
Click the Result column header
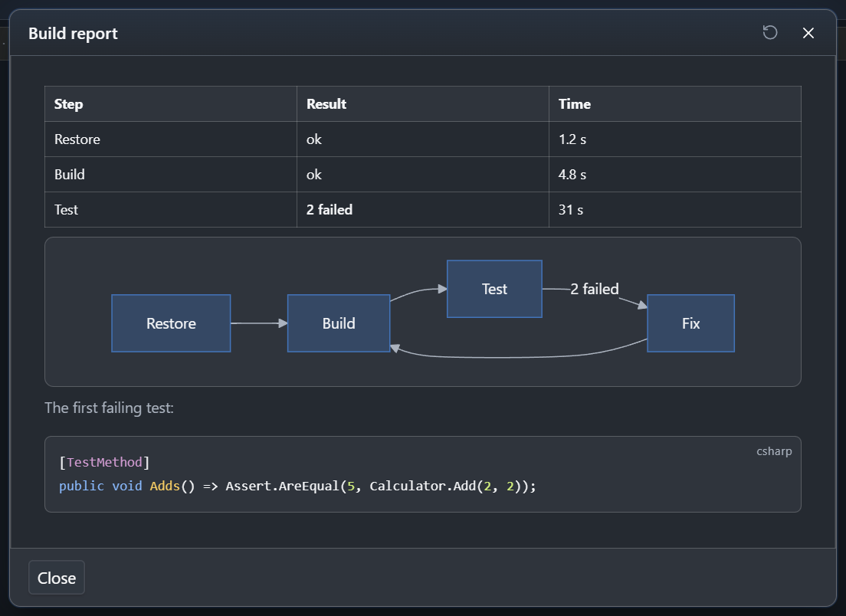coord(423,103)
